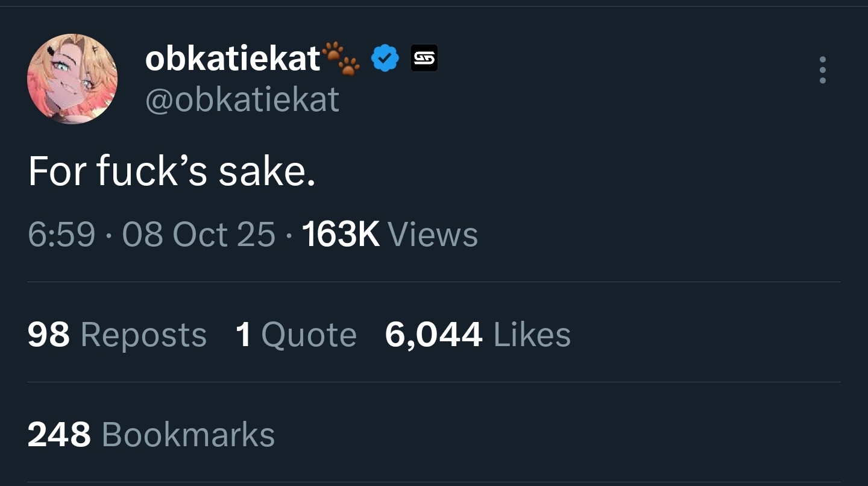Image resolution: width=868 pixels, height=486 pixels.
Task: Click the 163K Views count
Action: (x=389, y=234)
